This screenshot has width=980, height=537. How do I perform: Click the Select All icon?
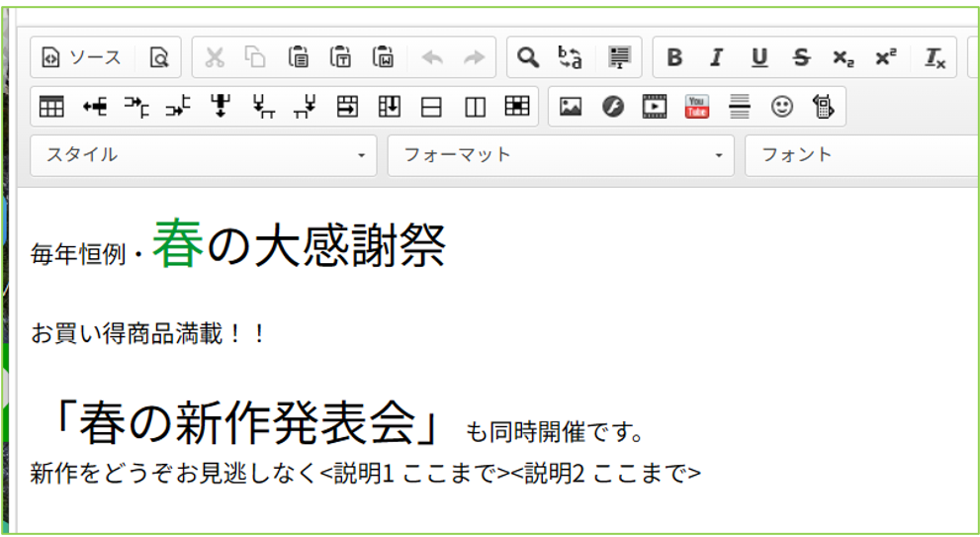click(x=619, y=57)
